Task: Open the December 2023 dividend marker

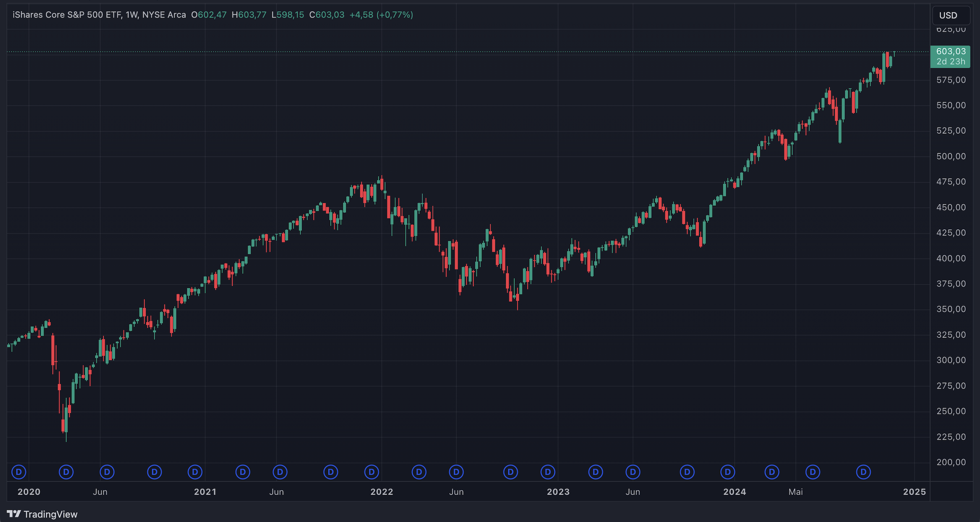Action: (728, 472)
